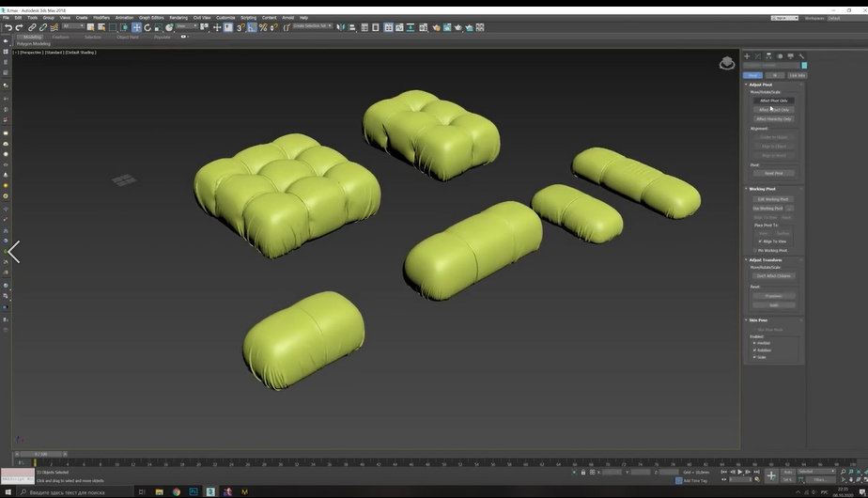868x498 pixels.
Task: Click the Select and Place tool
Action: [169, 27]
